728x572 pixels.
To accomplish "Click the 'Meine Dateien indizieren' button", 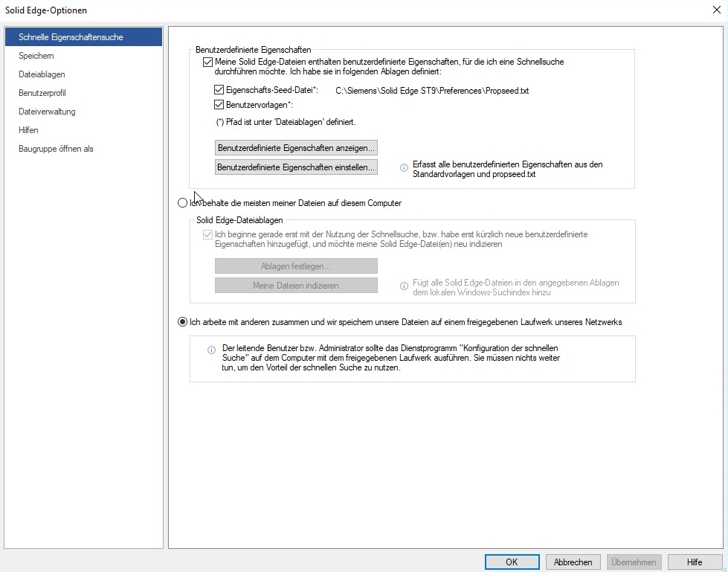I will point(296,286).
